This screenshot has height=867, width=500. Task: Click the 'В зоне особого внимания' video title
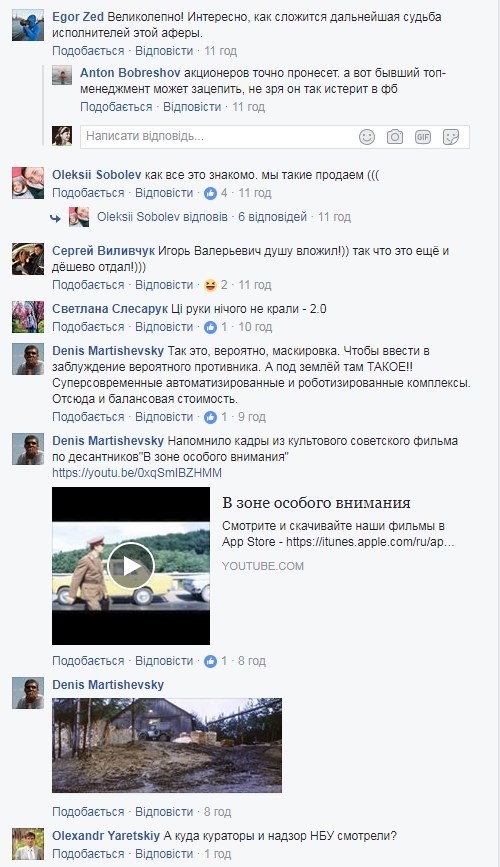point(316,503)
